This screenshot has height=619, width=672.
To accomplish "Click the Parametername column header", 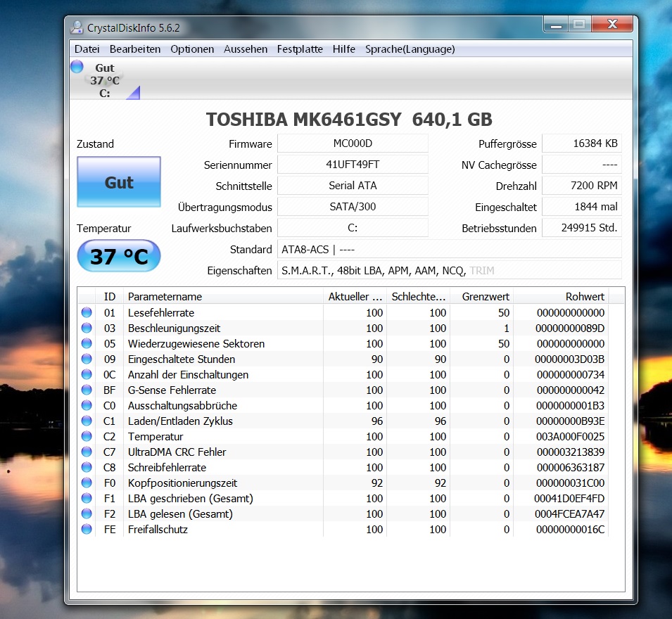I will tap(223, 296).
